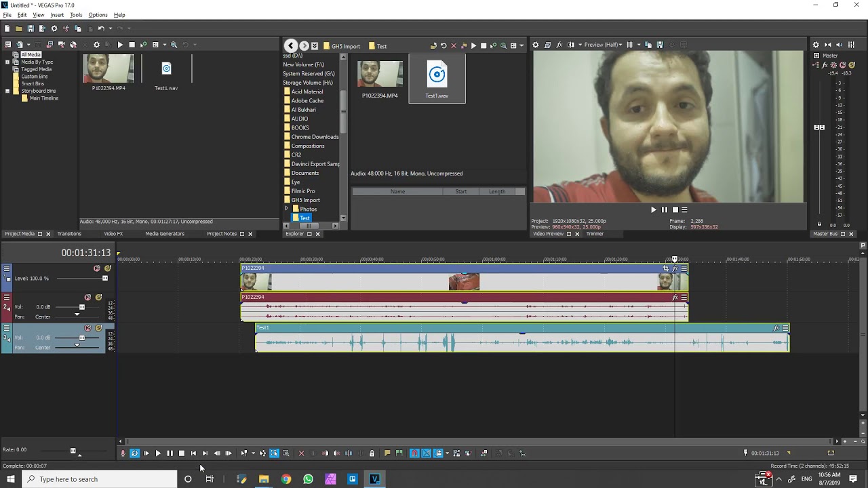This screenshot has height=488, width=868.
Task: Expand the Media By Type bin
Action: coord(7,62)
